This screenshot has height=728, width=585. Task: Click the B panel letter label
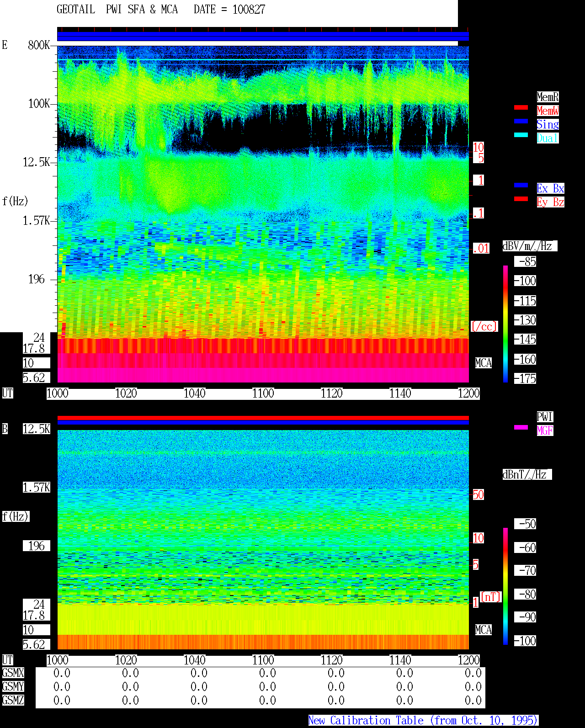point(5,429)
